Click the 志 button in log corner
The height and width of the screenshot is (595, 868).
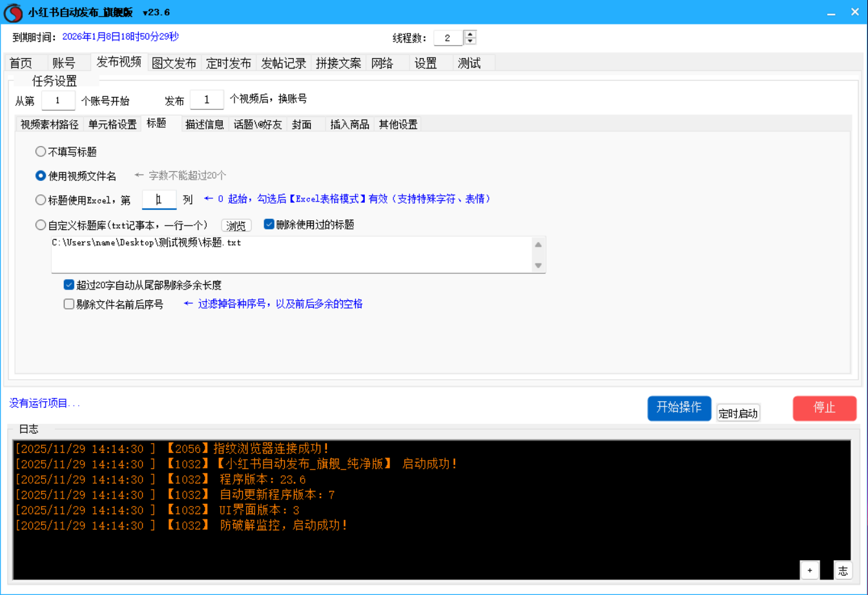coord(842,570)
